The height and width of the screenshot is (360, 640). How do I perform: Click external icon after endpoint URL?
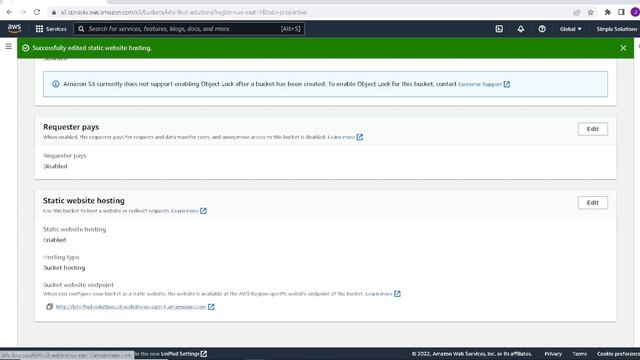click(x=211, y=307)
